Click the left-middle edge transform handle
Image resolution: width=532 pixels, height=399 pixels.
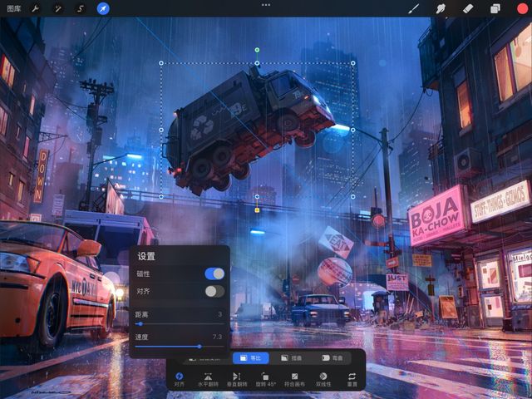coord(161,130)
